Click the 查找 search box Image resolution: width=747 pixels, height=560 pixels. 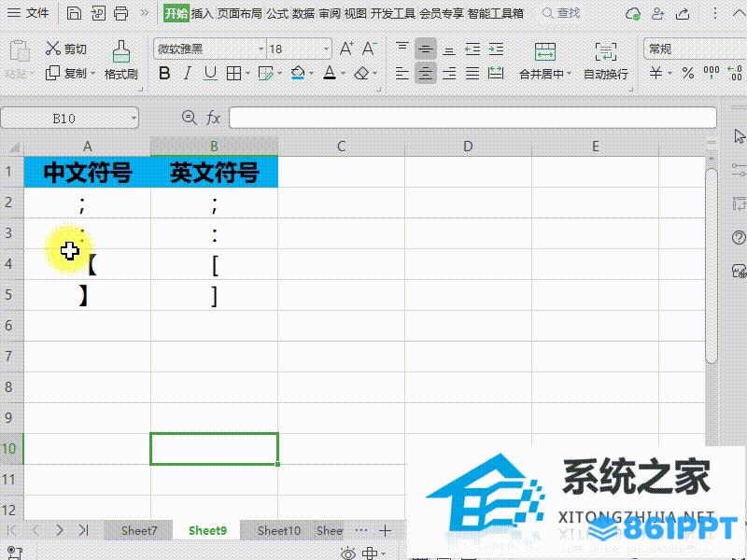562,13
